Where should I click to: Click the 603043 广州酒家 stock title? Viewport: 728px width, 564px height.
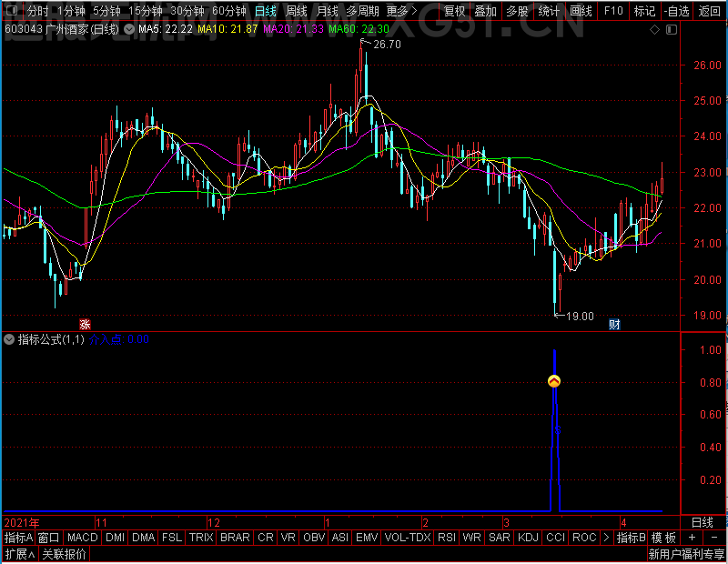click(x=62, y=29)
